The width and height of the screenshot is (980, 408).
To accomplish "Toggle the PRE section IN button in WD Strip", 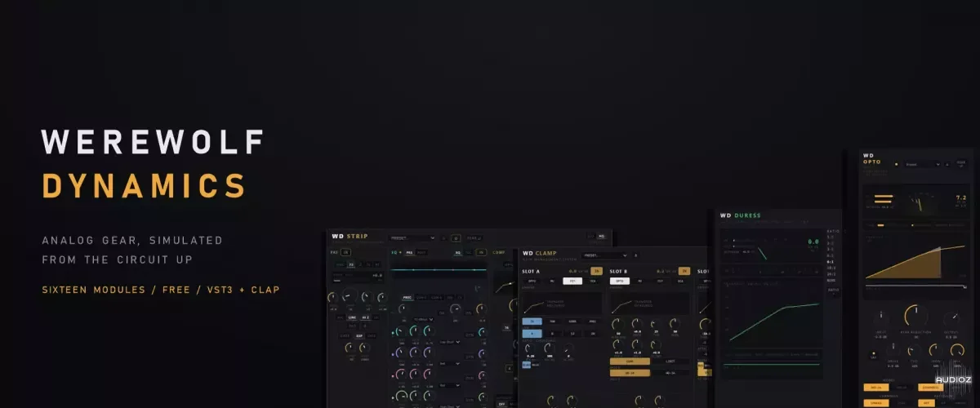I will 345,253.
